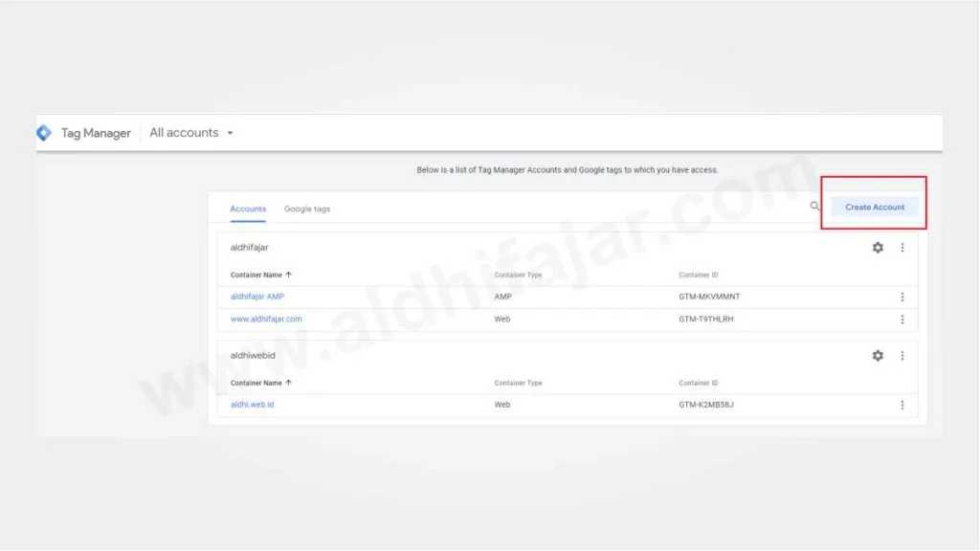Screen dimensions: 980x551
Task: Click the Create Account button
Action: (x=875, y=207)
